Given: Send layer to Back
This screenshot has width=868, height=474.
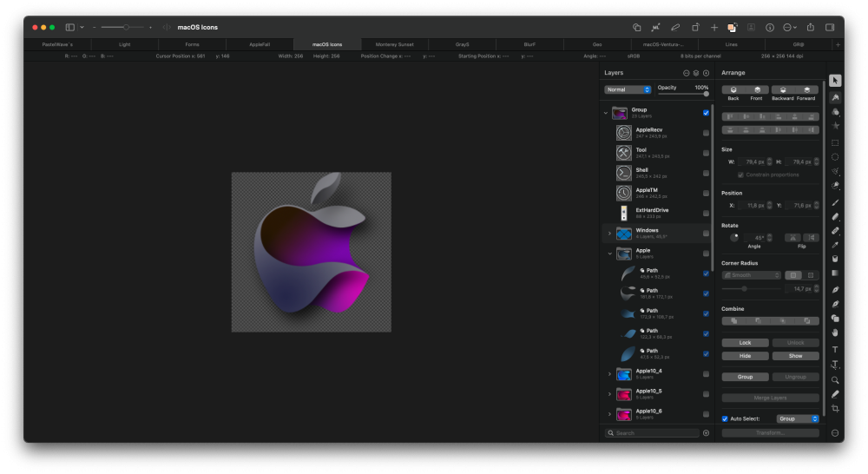Looking at the screenshot, I should click(733, 89).
